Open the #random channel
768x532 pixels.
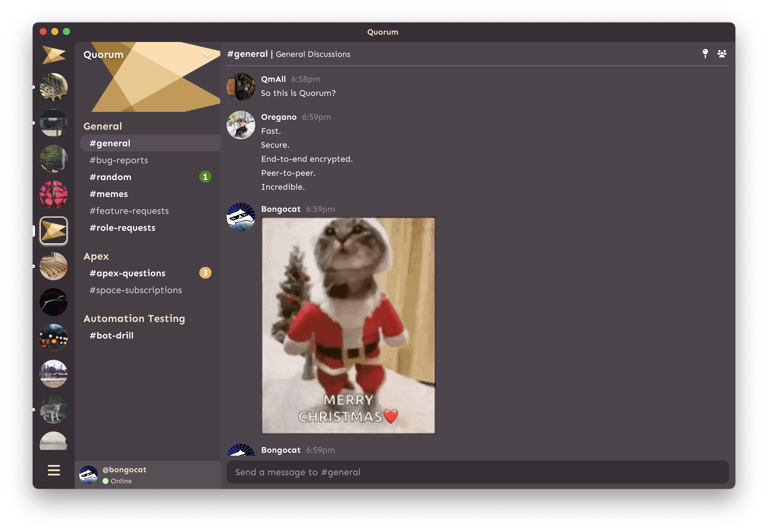tap(110, 177)
